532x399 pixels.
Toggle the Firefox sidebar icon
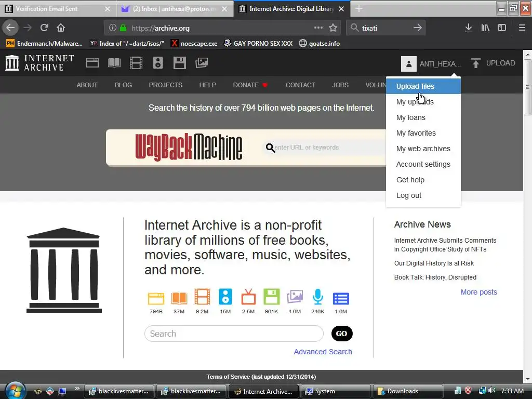pos(502,28)
